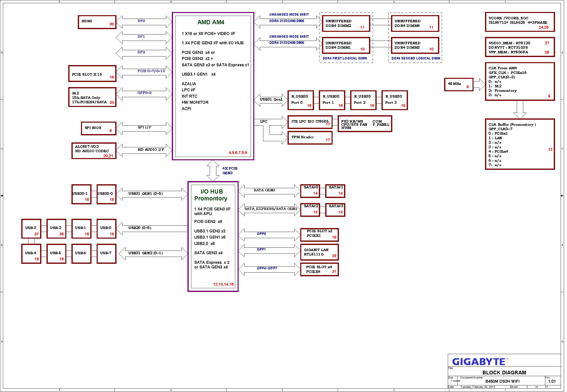Click the DP2 bus label
The height and width of the screenshot is (392, 567).
pyautogui.click(x=141, y=52)
